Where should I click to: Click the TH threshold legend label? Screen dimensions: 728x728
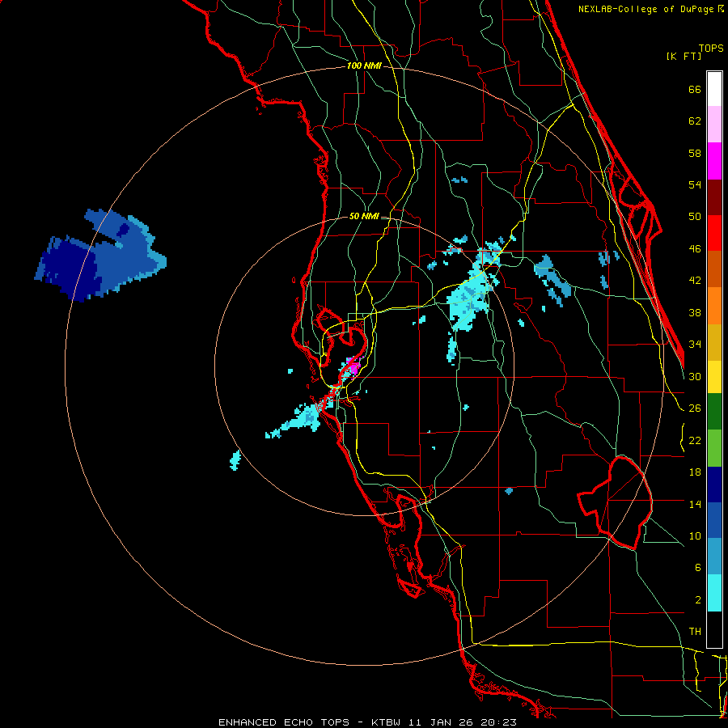tap(695, 632)
